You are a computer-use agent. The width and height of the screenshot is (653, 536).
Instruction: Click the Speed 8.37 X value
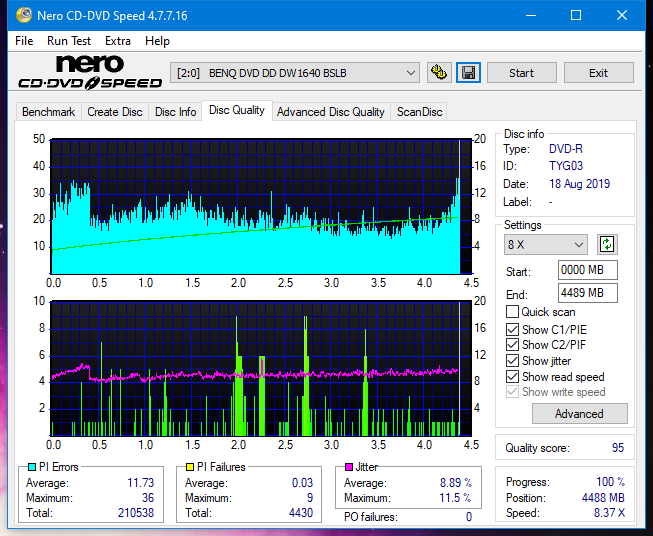tap(609, 513)
